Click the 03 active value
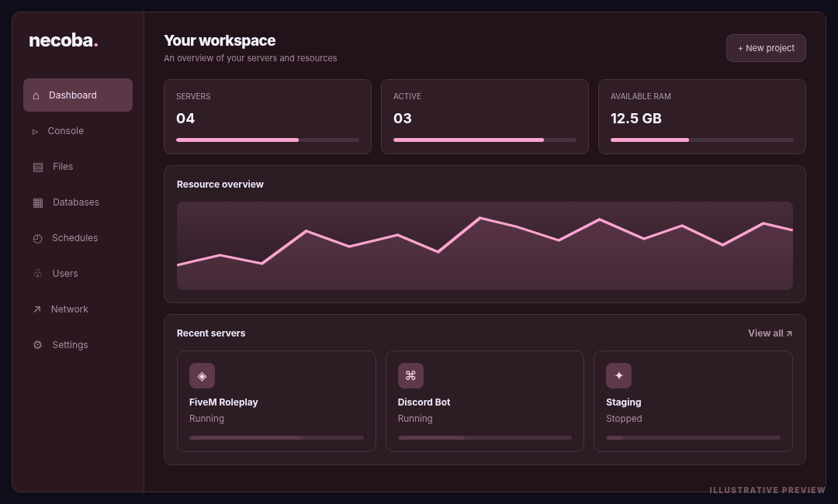 coord(403,119)
